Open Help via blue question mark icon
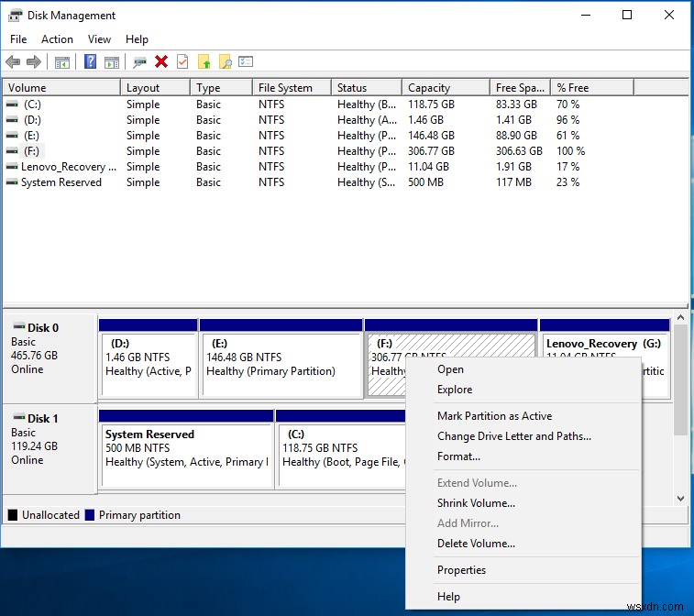Viewport: 694px width, 616px height. click(x=90, y=61)
